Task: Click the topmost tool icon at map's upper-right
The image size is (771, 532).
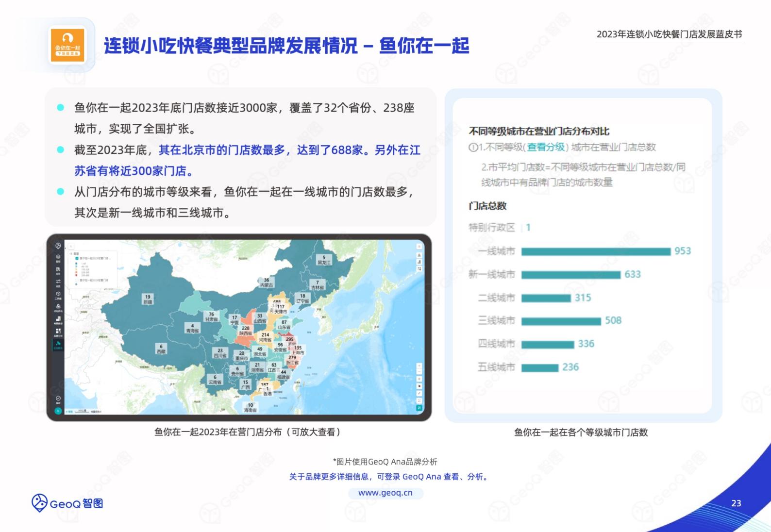Action: click(x=419, y=247)
